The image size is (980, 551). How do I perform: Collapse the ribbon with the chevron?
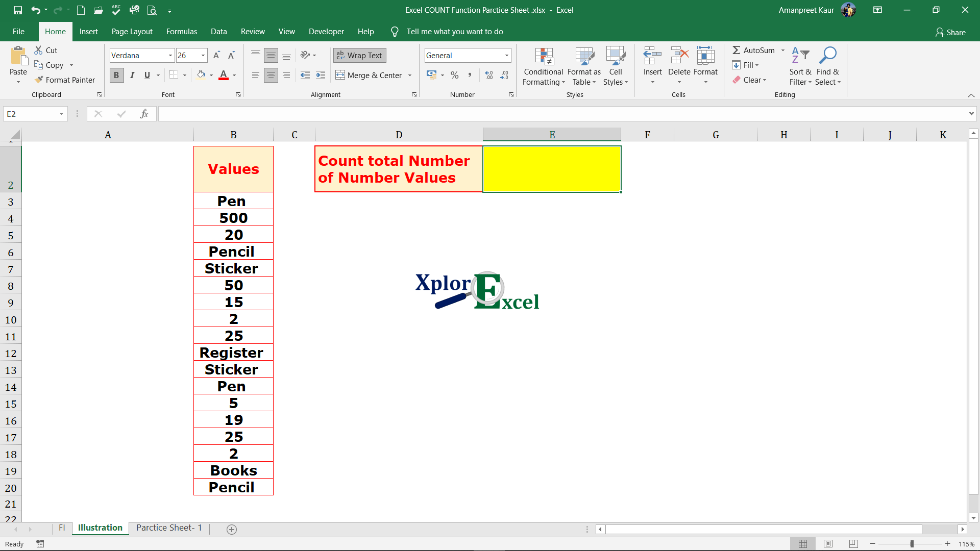[x=971, y=95]
